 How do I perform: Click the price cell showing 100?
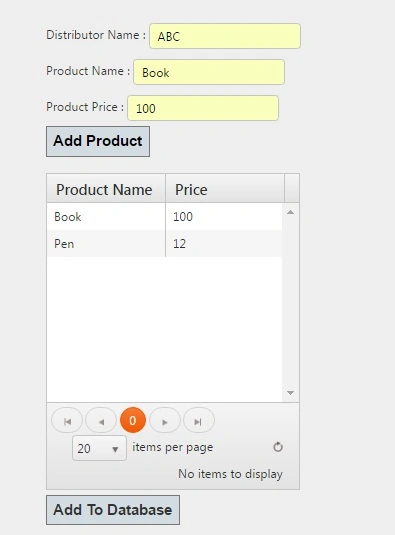[224, 217]
